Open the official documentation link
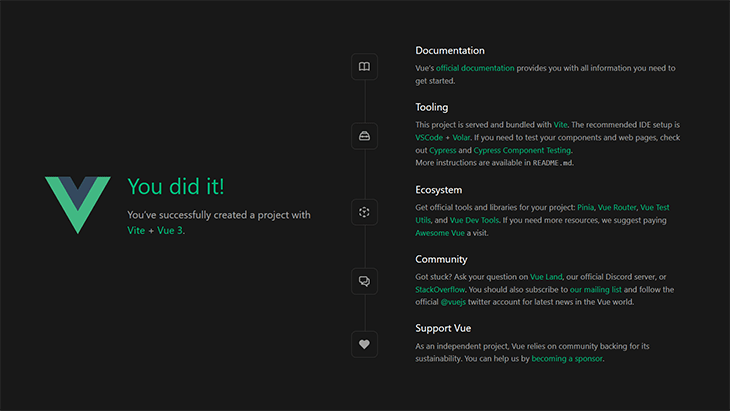Image resolution: width=730 pixels, height=411 pixels. tap(475, 68)
